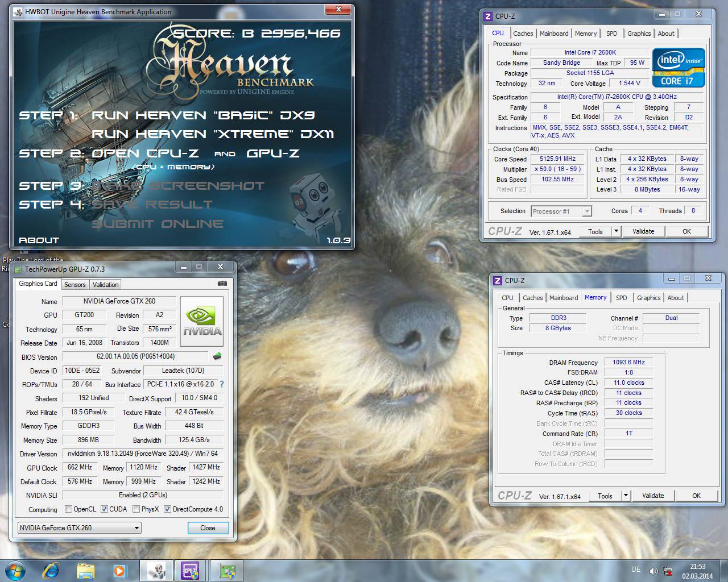Screen dimensions: 728x582
Task: Click the Intel Core i7 logo in CPU-Z
Action: pyautogui.click(x=679, y=68)
